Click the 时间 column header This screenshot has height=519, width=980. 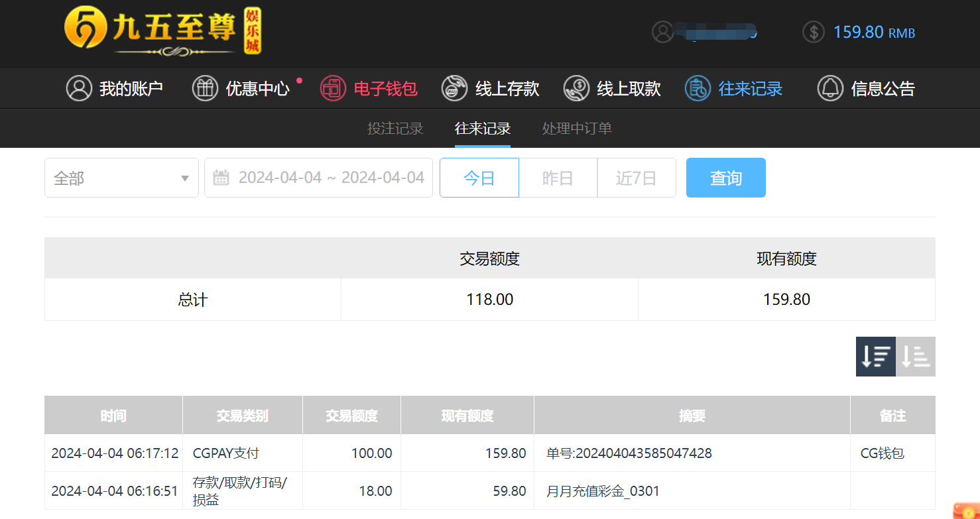(x=113, y=416)
